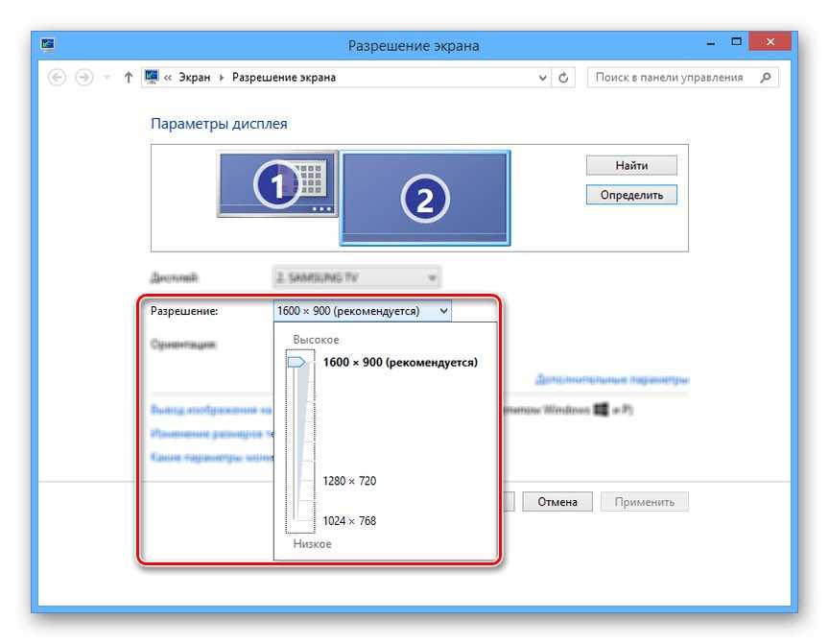Refresh the address bar location
The width and height of the screenshot is (829, 644).
click(564, 78)
